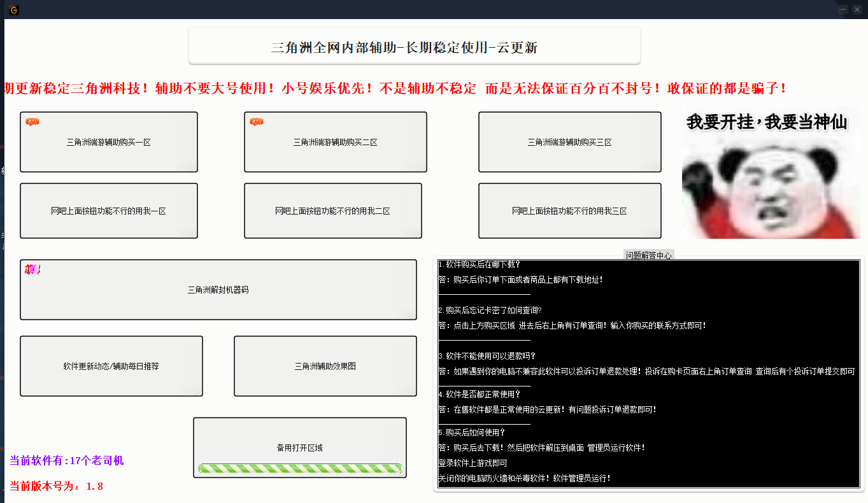Minimize the application window

click(843, 10)
